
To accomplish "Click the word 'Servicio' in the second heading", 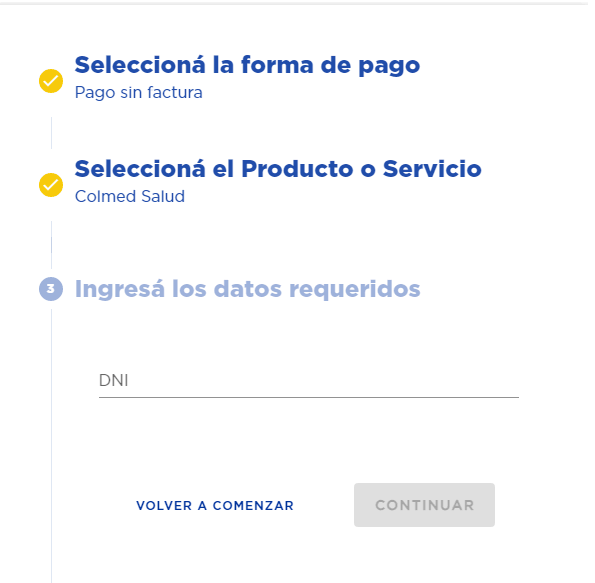I will (x=432, y=169).
